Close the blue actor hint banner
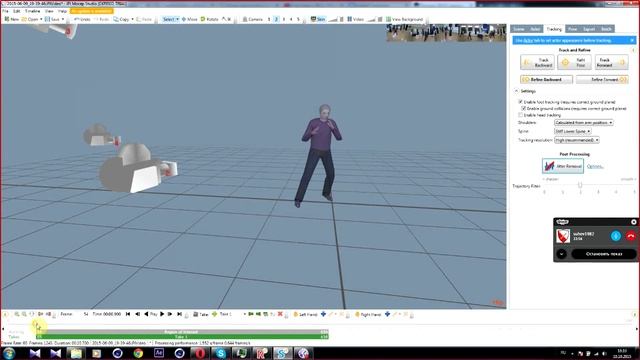Screen dimensions: 640x360 pos(632,40)
